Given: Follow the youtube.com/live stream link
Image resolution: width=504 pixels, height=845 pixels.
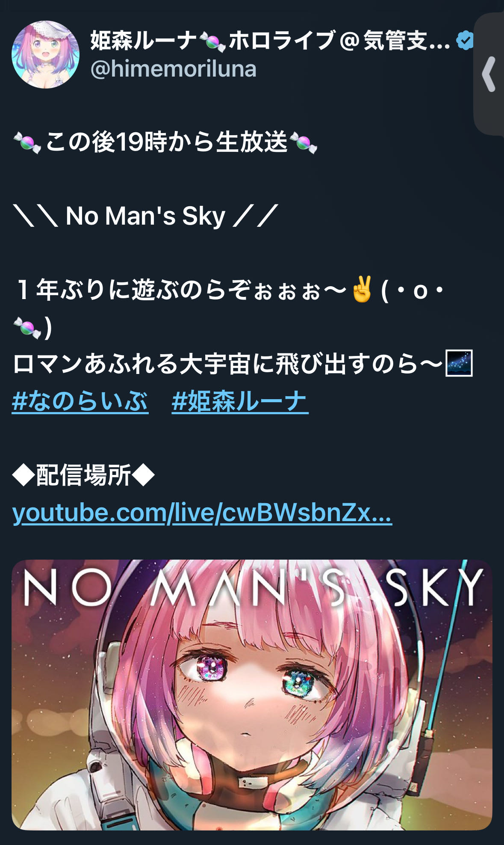Looking at the screenshot, I should click(x=202, y=513).
